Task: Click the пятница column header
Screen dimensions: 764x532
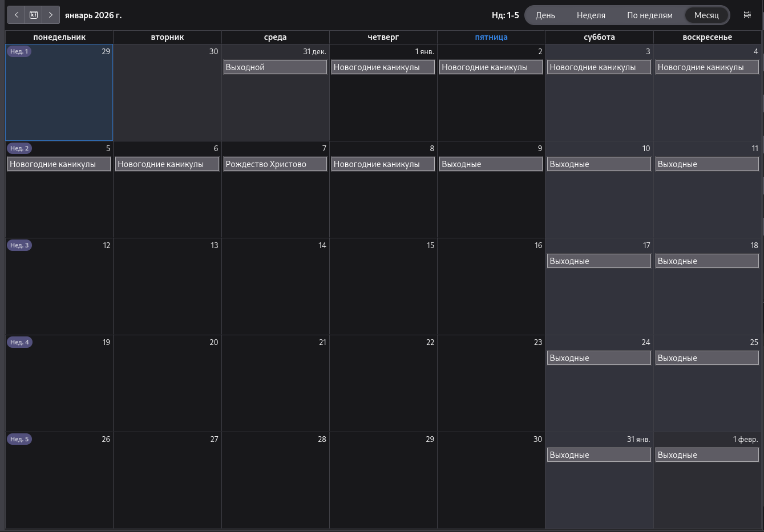Action: coord(491,37)
